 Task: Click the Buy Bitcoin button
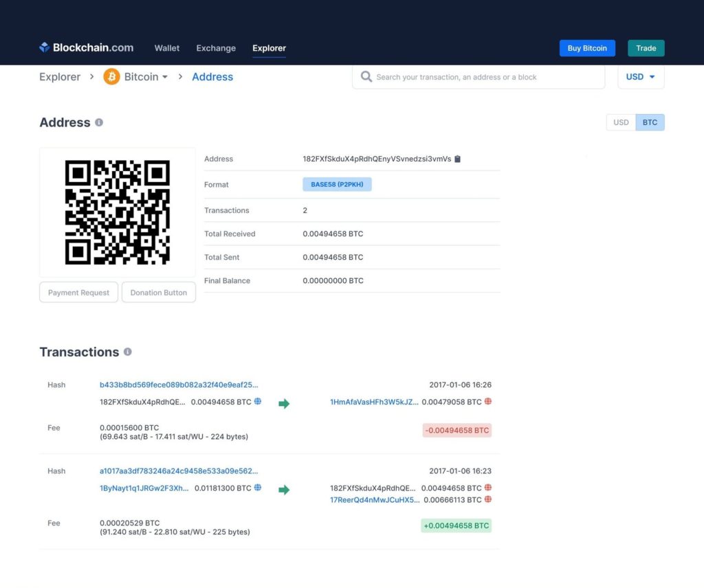[x=587, y=48]
